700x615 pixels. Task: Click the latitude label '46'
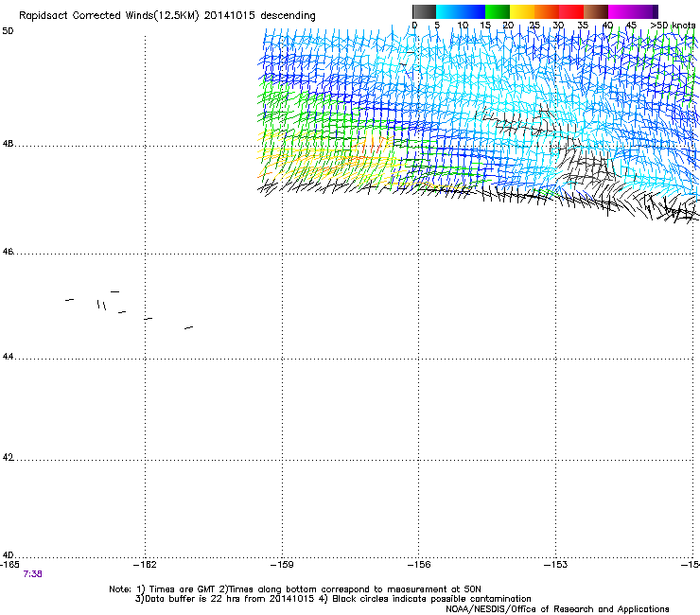point(8,252)
